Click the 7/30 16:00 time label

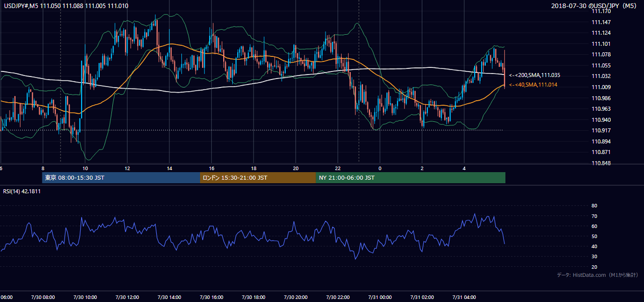212,297
